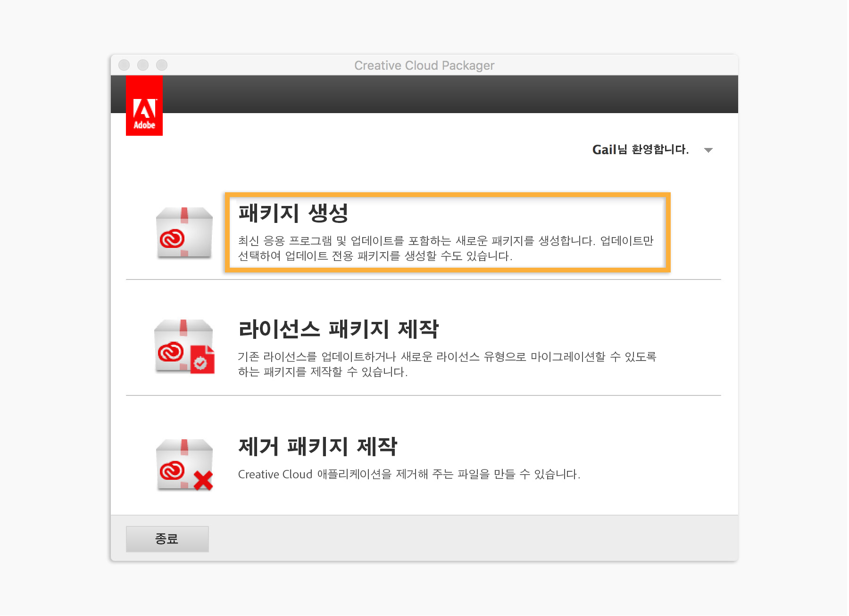The image size is (849, 616).
Task: Minimize the Creative Cloud Packager window
Action: click(x=143, y=65)
